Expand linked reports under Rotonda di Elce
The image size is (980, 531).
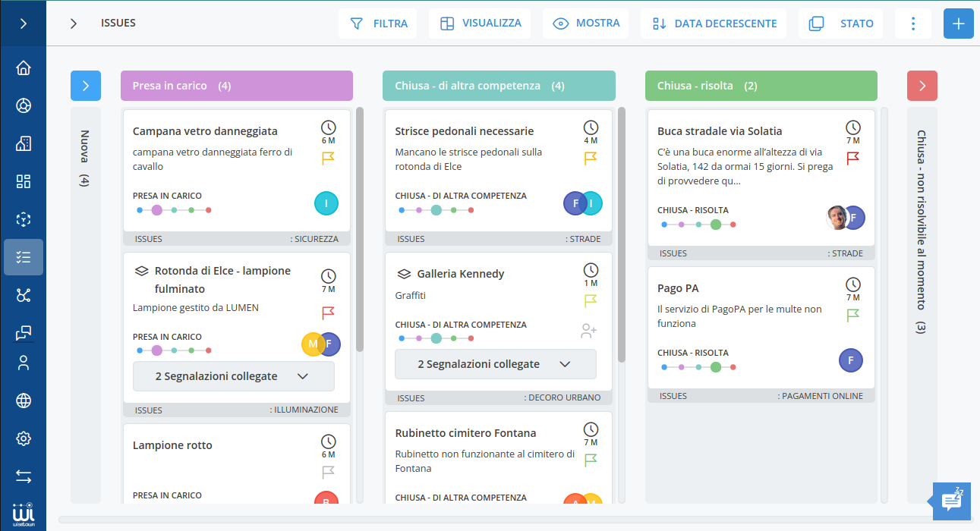[x=233, y=376]
